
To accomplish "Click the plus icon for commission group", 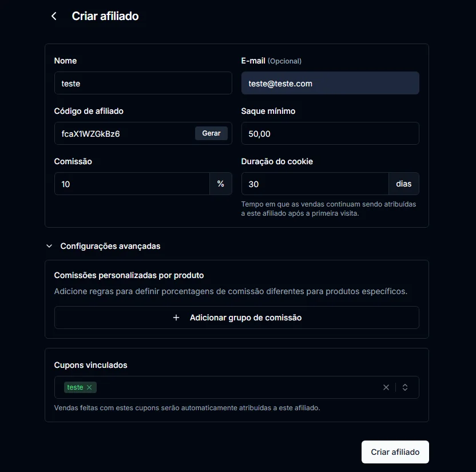I will [176, 318].
